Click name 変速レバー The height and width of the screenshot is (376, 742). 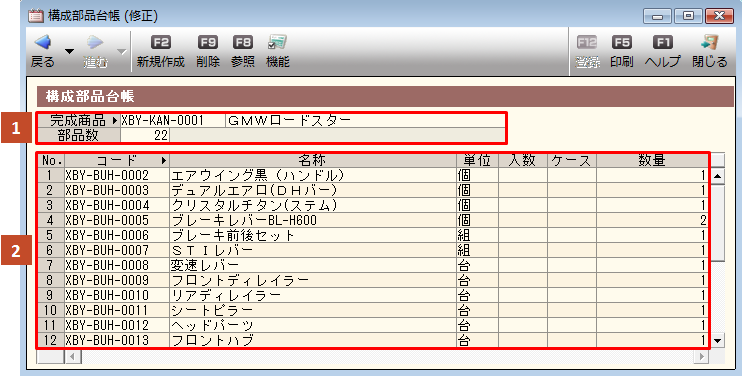tap(205, 265)
